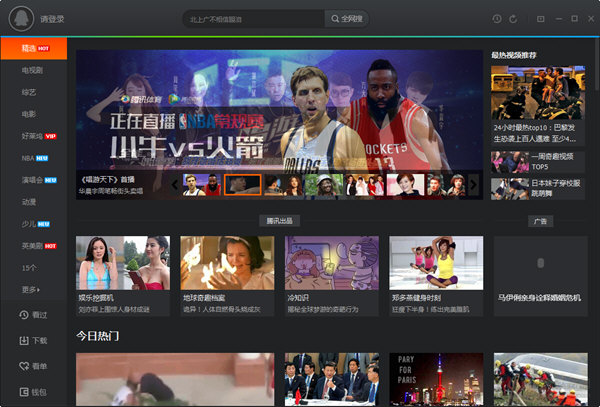Select the basketball players carousel thumbnail
Viewport: 600px width, 407px height.
202,185
